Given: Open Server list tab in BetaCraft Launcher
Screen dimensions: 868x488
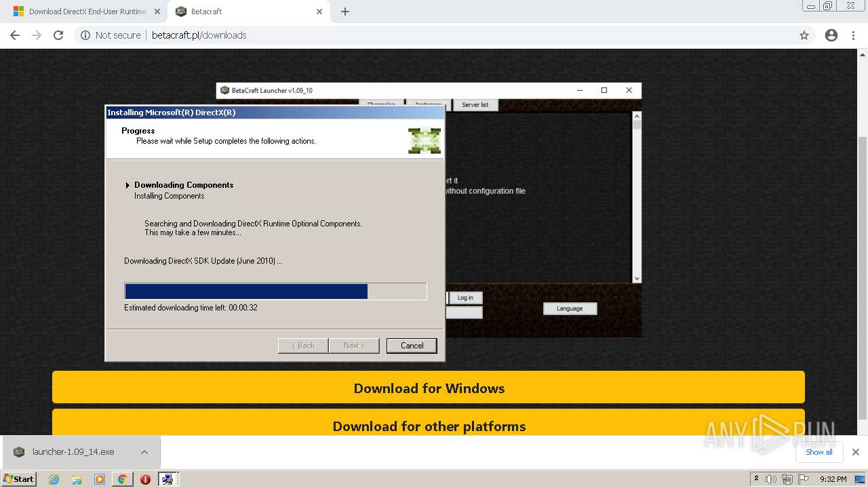Looking at the screenshot, I should pyautogui.click(x=475, y=105).
